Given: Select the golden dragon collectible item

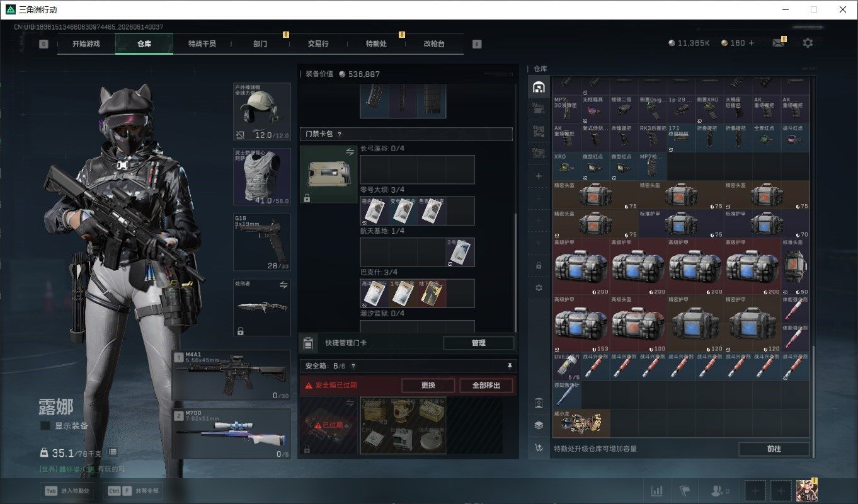Looking at the screenshot, I should coord(581,423).
